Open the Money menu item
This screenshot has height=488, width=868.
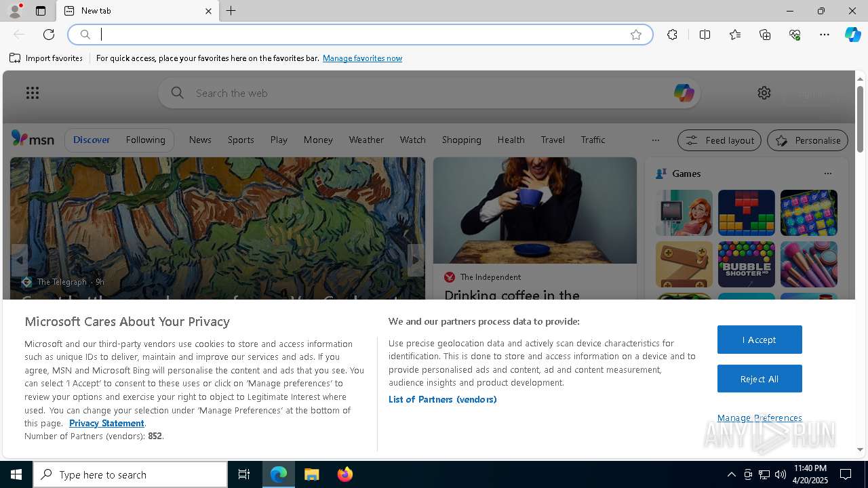318,140
